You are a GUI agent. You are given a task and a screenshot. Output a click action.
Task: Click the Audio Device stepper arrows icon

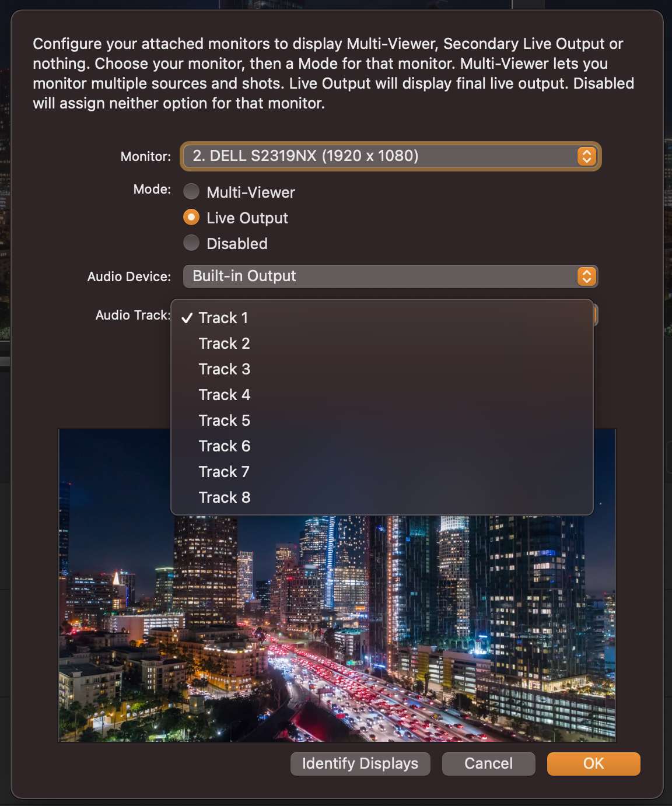click(x=586, y=276)
